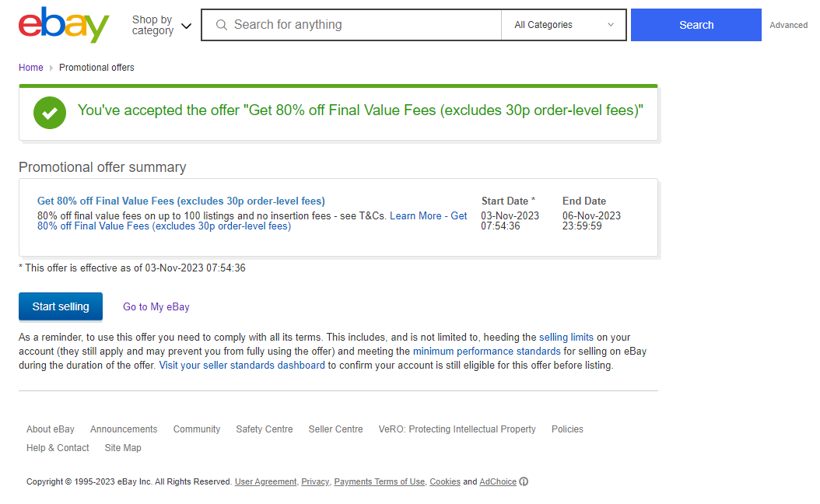This screenshot has width=820, height=504.
Task: Go to Home breadcrumb link
Action: pyautogui.click(x=31, y=68)
